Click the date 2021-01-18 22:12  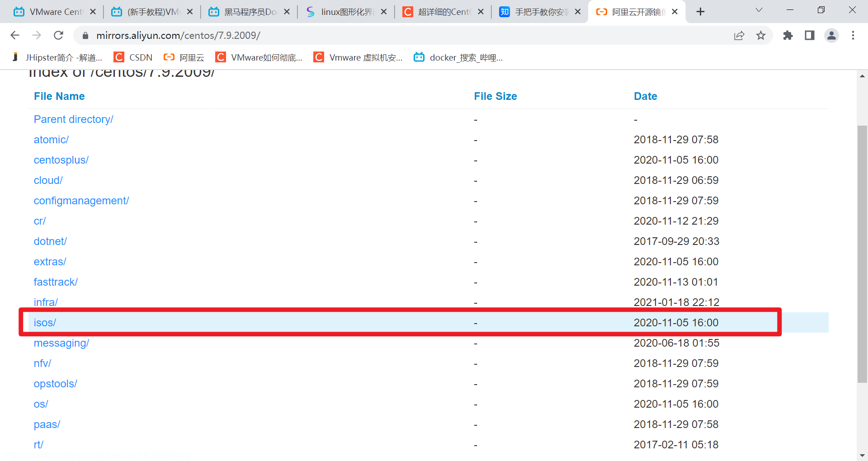tap(676, 302)
